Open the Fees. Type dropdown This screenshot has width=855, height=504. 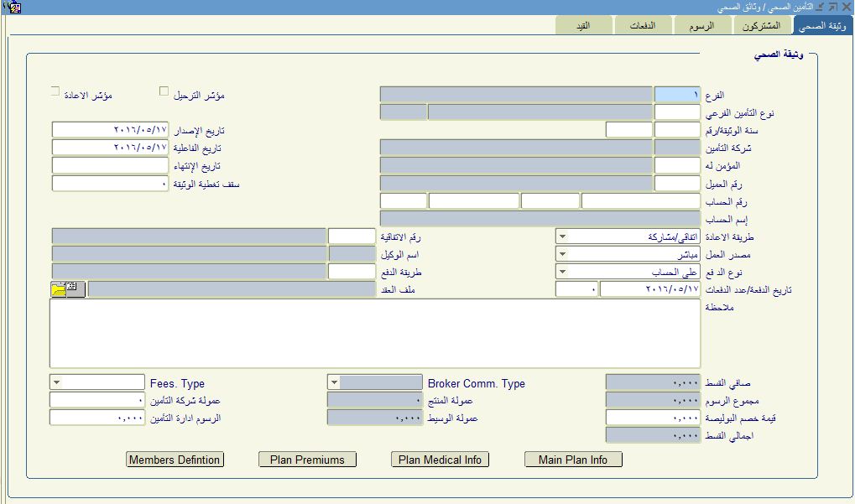coord(56,382)
